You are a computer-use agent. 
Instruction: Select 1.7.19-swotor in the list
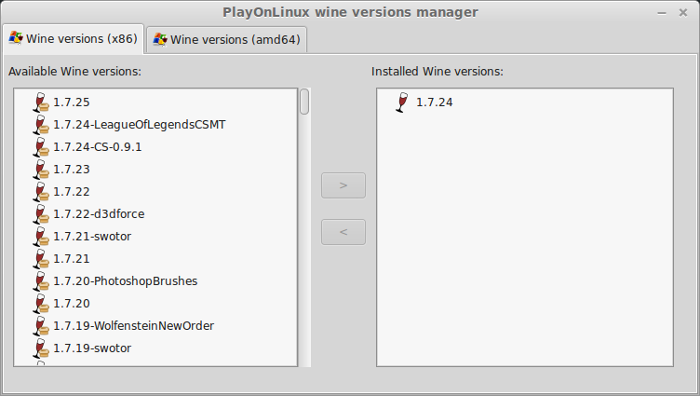pyautogui.click(x=92, y=348)
